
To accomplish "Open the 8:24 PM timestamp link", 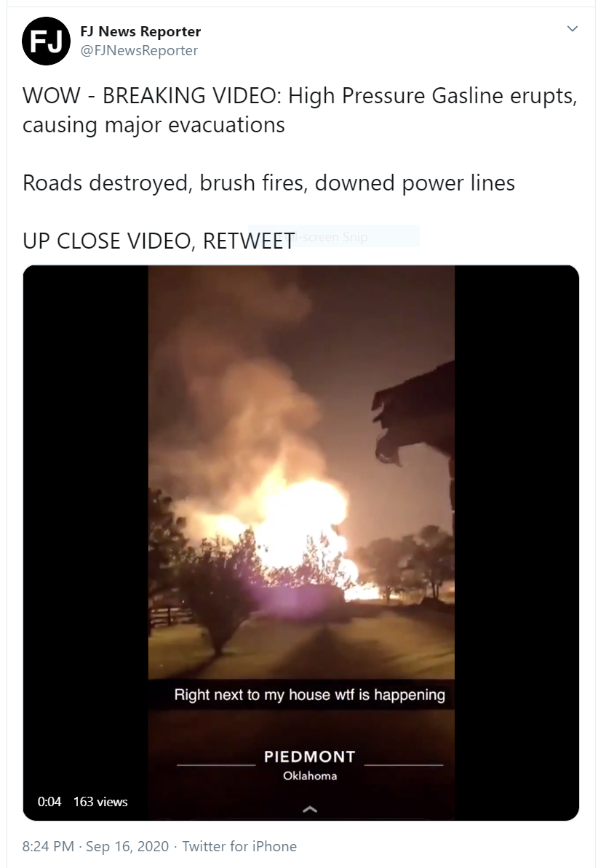I will [x=48, y=846].
